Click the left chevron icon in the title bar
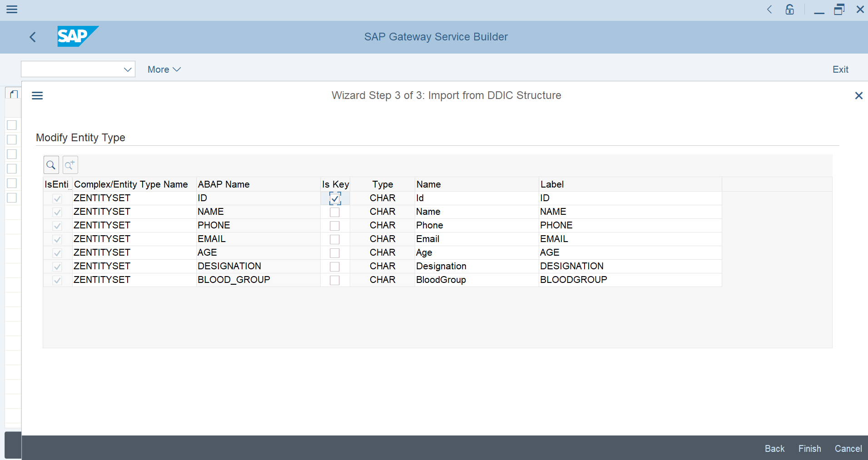Screen dimensions: 868x460 [x=769, y=9]
